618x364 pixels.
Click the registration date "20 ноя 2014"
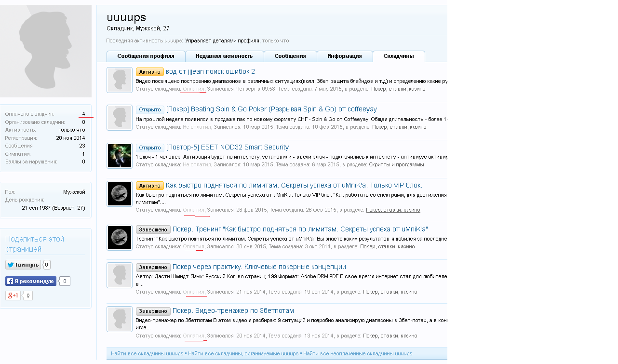click(70, 138)
